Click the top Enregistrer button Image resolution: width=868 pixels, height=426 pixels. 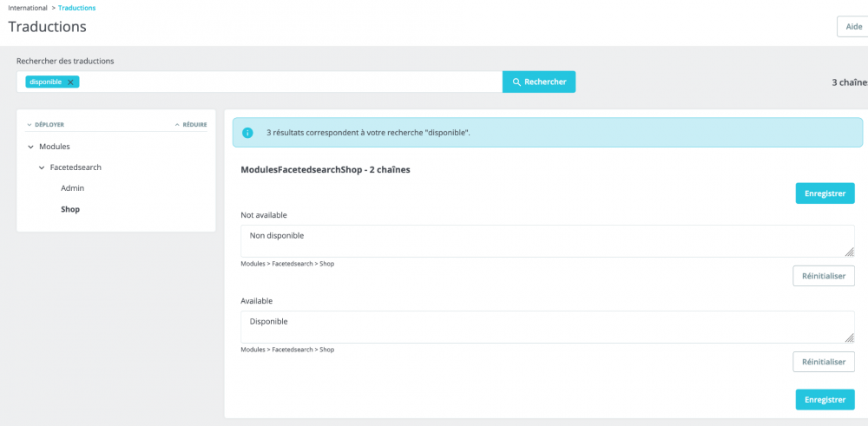[825, 193]
